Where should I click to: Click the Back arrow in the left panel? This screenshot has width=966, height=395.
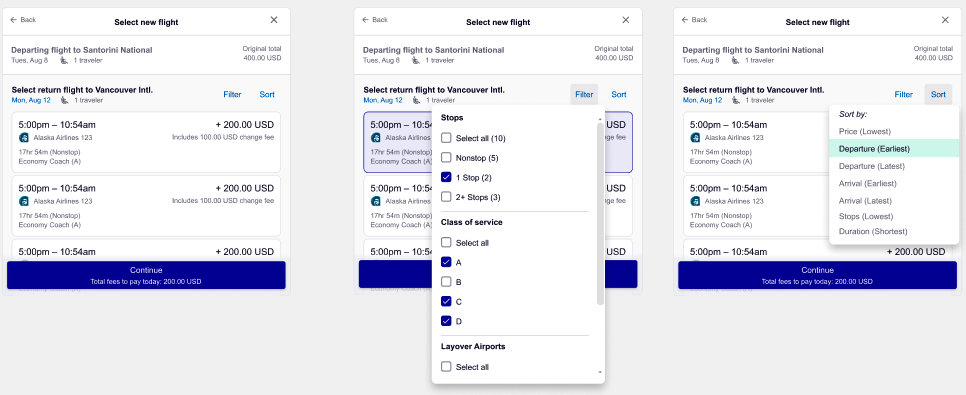pos(14,20)
